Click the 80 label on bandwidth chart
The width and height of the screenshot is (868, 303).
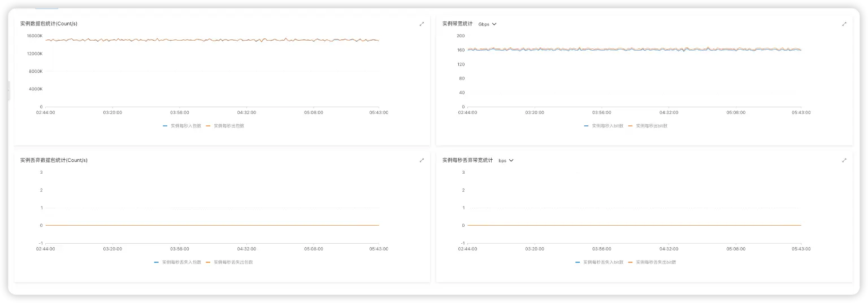tap(462, 78)
